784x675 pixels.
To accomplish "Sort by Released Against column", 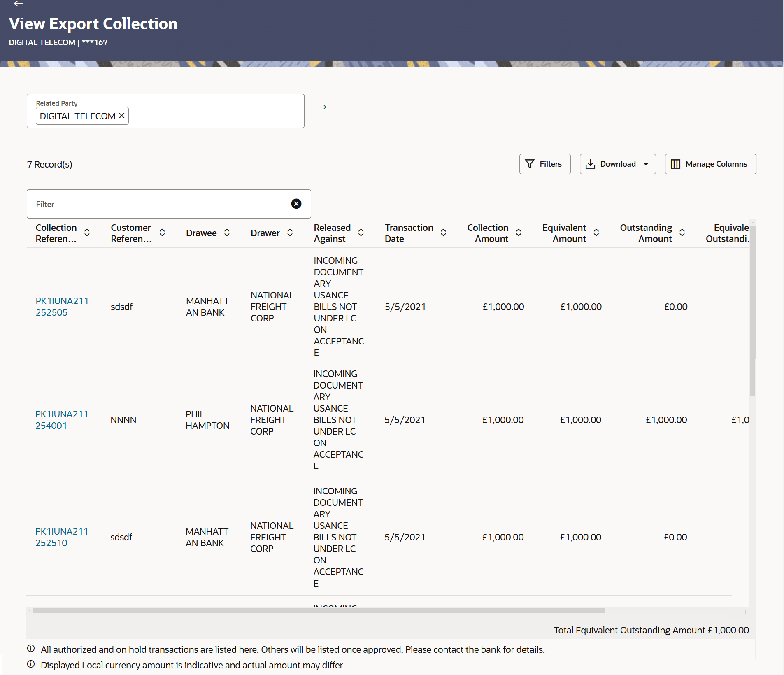I will [x=361, y=233].
